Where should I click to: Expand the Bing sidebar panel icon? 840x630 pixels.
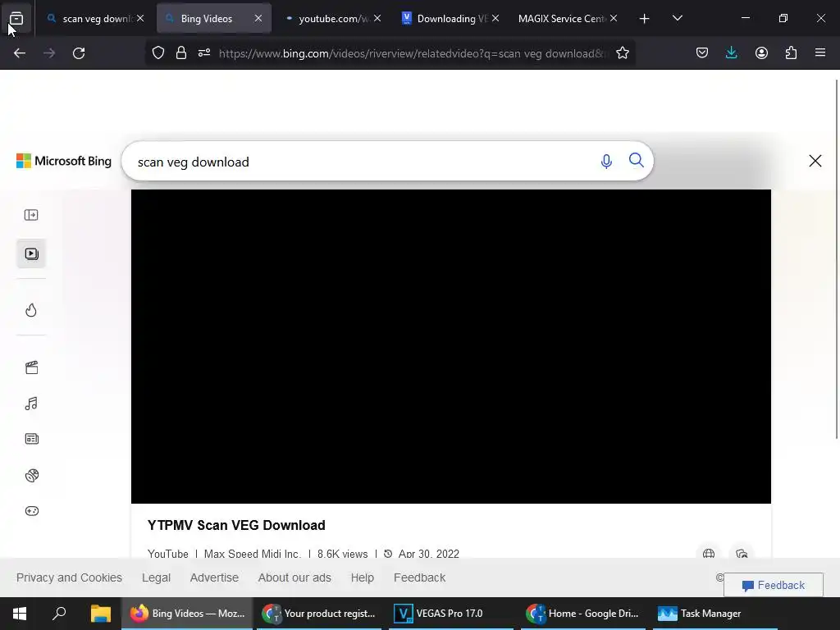[31, 215]
